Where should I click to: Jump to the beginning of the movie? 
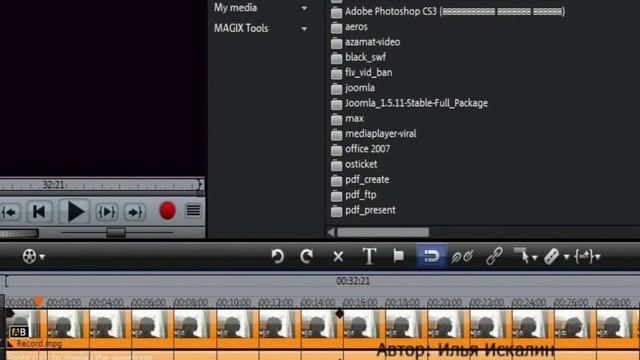coord(39,211)
